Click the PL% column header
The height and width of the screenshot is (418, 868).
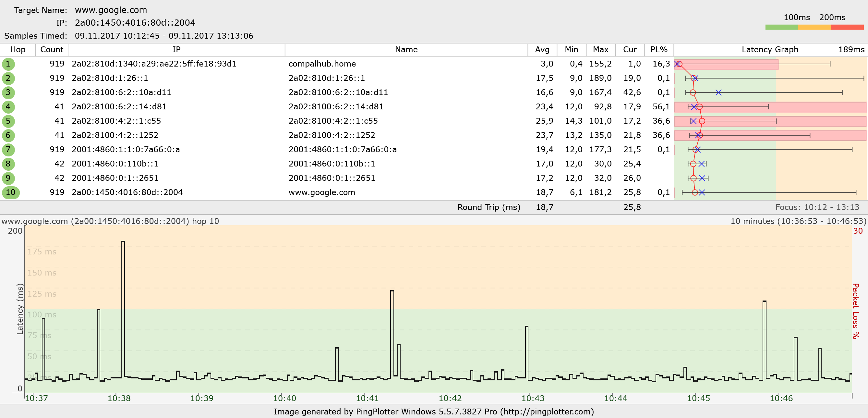(x=659, y=50)
